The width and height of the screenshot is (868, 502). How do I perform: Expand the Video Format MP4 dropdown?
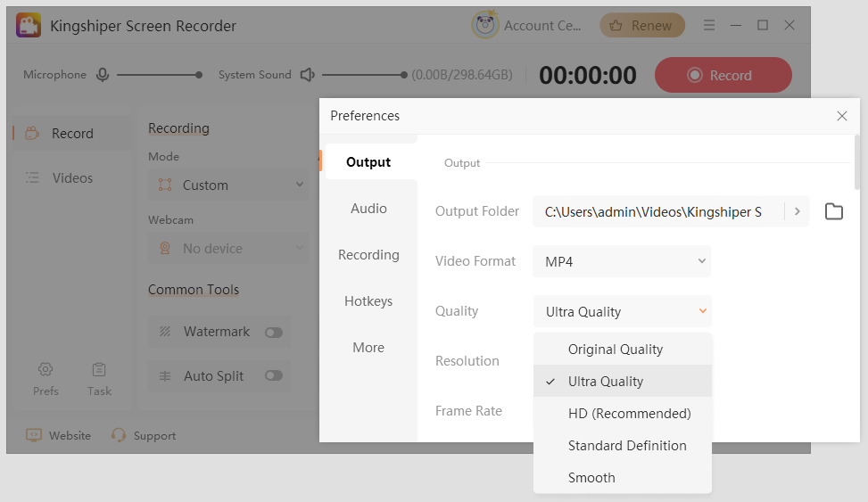click(622, 261)
